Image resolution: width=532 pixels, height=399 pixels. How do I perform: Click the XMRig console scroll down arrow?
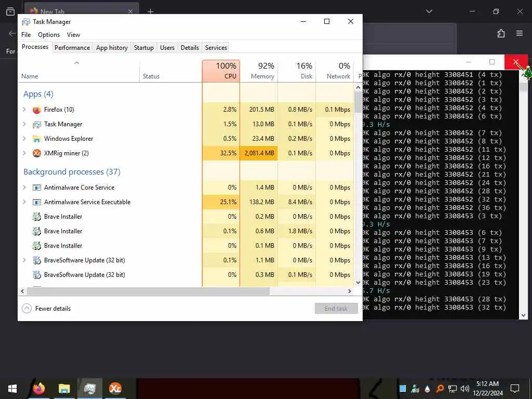pyautogui.click(x=524, y=315)
